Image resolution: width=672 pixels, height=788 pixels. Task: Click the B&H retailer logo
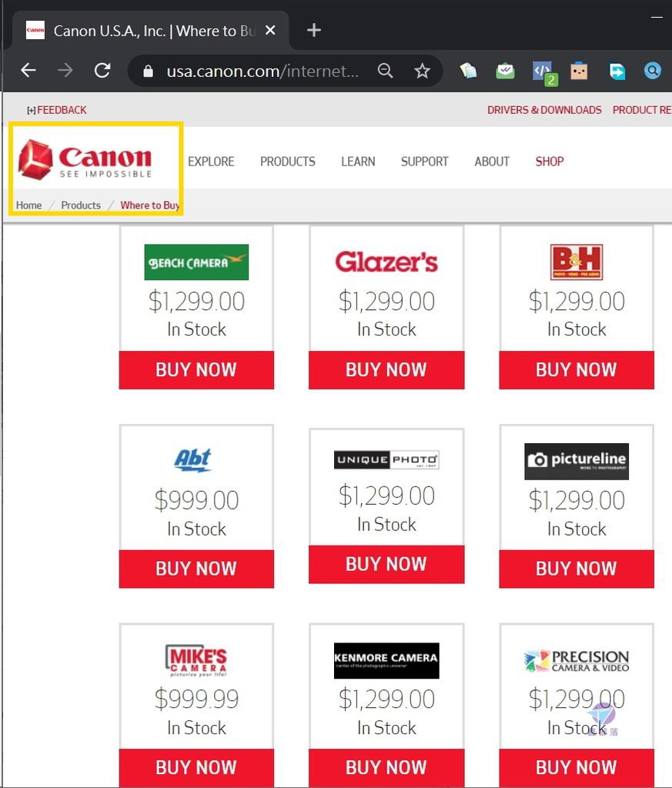(577, 262)
